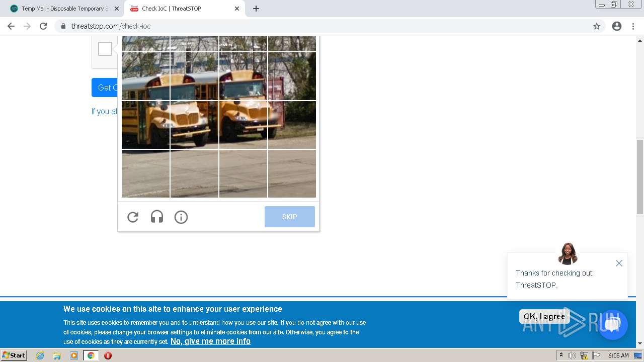Open Action Center flag icon
Image resolution: width=644 pixels, height=362 pixels.
(x=596, y=355)
